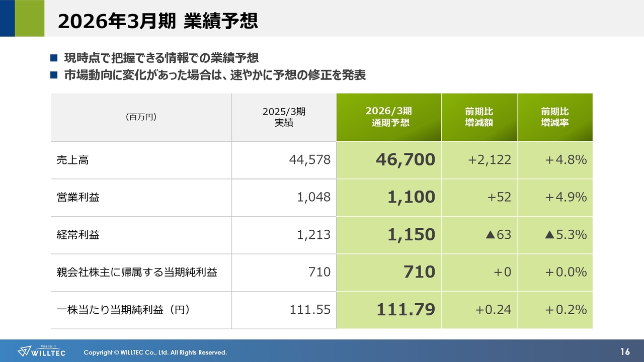Click the +0.24 change amount
Viewport: 644px width, 362px height.
(x=494, y=310)
